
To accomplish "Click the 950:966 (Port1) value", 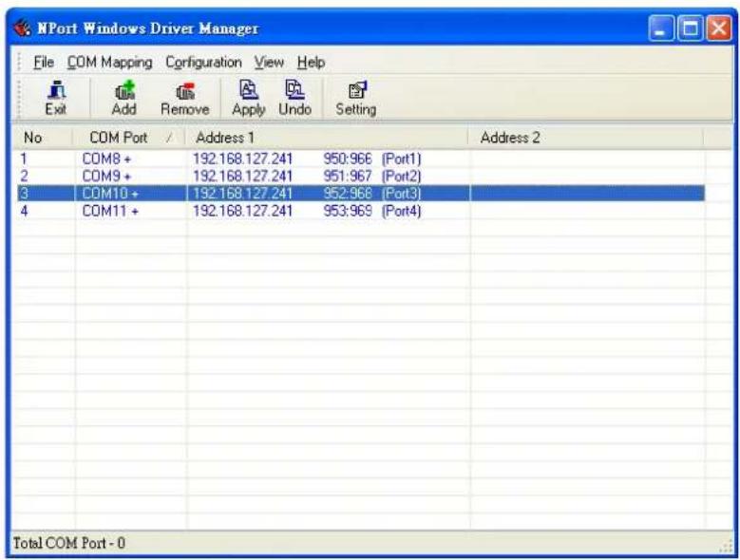I will [372, 159].
